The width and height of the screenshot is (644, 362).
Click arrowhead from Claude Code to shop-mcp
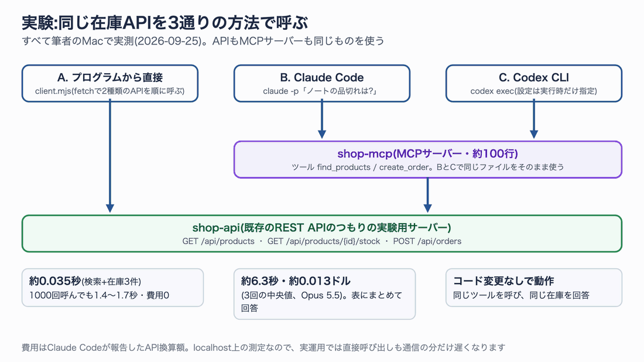point(322,134)
